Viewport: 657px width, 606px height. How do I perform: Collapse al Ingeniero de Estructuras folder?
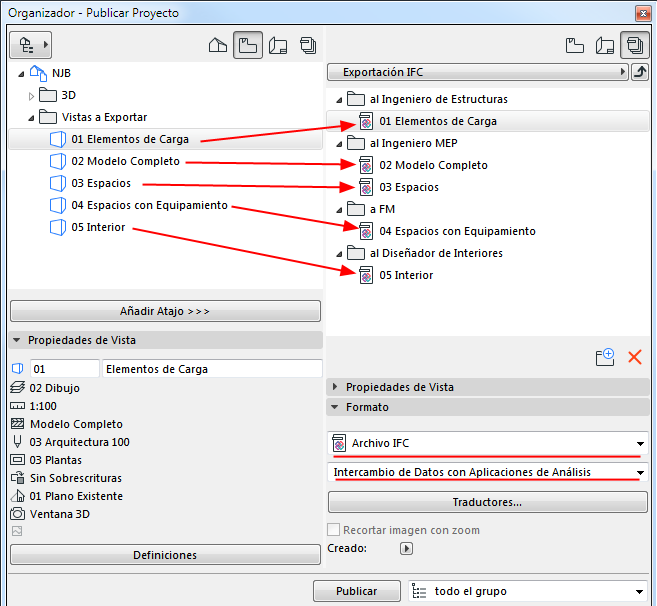pos(339,100)
